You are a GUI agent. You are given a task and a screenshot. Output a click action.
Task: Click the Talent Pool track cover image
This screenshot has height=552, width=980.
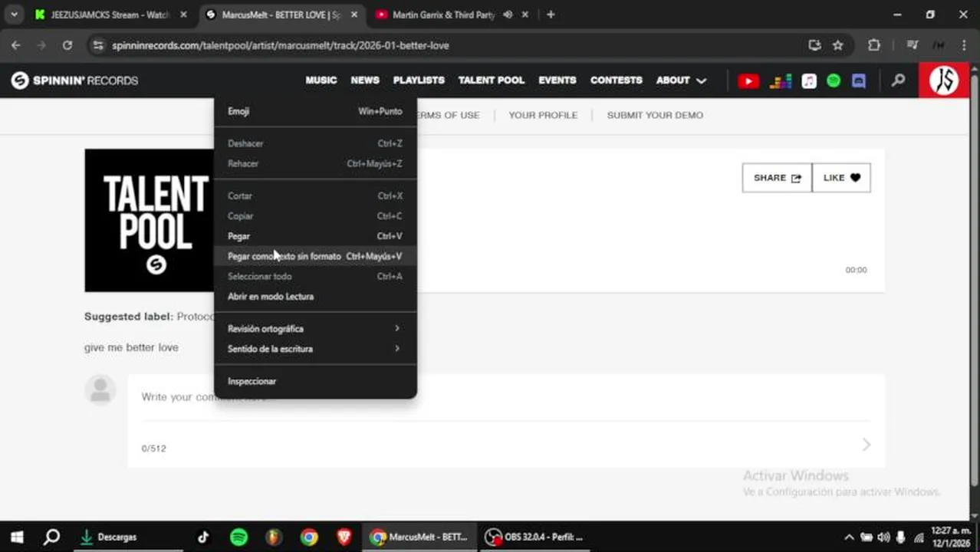coord(150,220)
